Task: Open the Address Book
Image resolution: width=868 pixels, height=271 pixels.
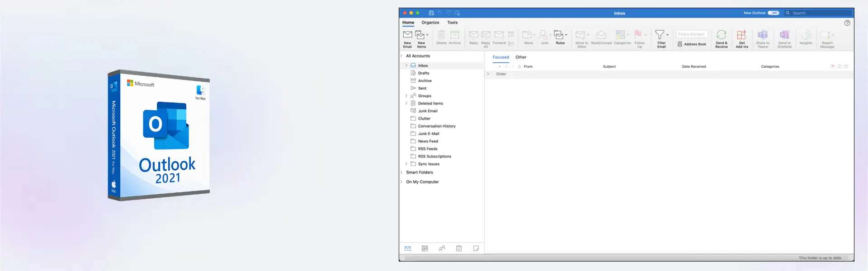Action: tap(692, 44)
